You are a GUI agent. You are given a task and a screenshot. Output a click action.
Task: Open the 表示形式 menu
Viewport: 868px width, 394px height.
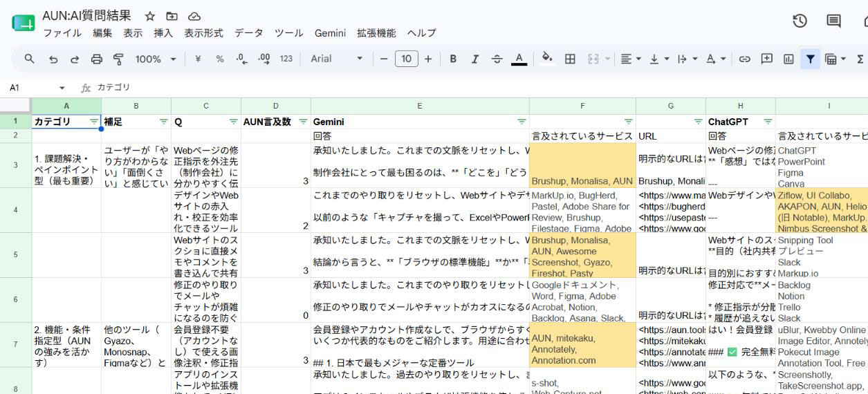(203, 32)
